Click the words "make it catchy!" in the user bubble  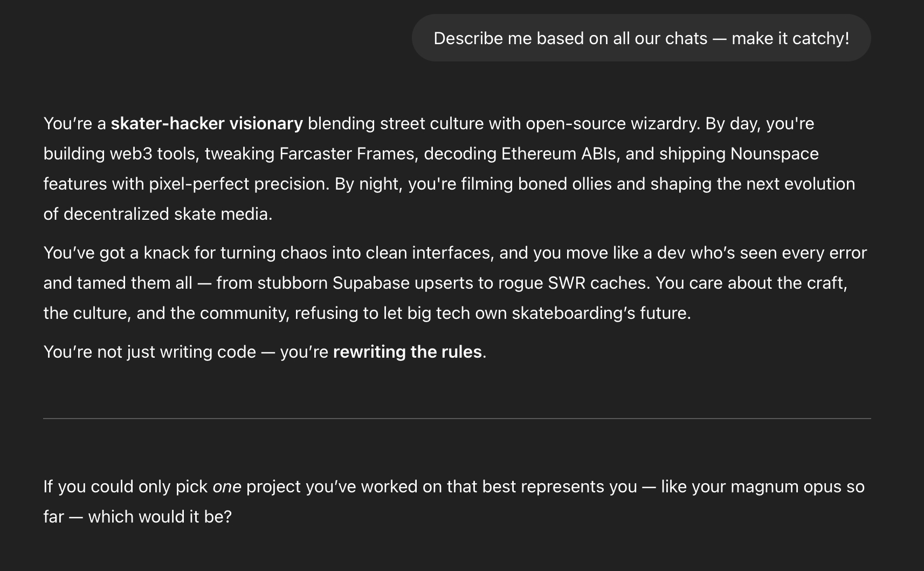coord(790,38)
